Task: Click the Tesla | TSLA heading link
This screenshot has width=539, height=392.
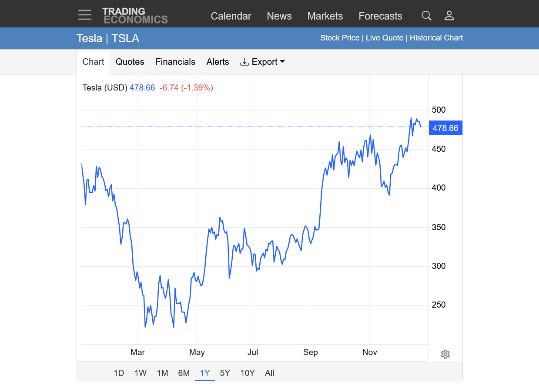Action: tap(108, 38)
